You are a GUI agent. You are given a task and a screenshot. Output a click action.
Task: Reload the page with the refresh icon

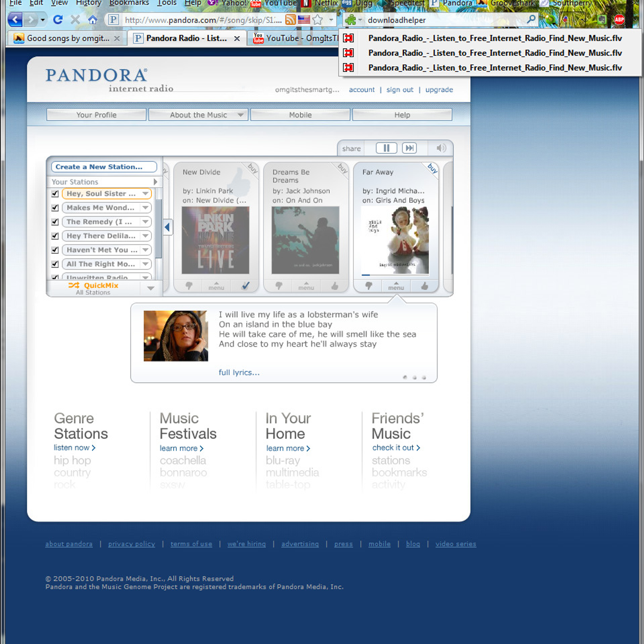pos(58,19)
